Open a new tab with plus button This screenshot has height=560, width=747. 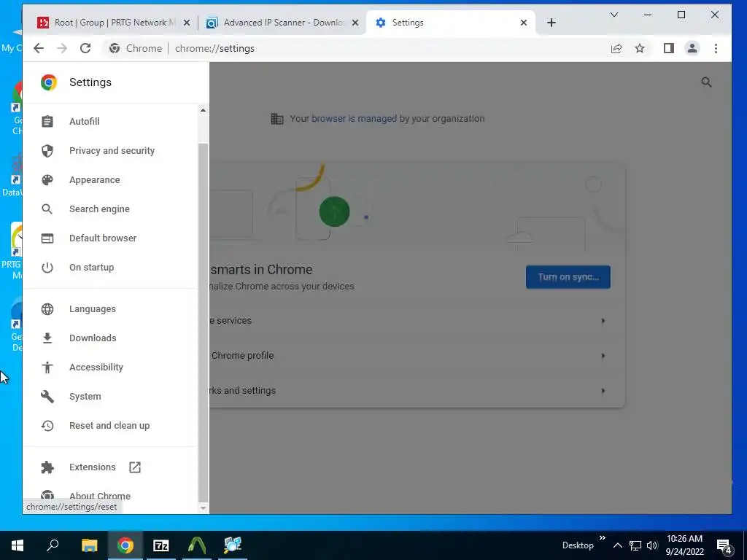(551, 23)
